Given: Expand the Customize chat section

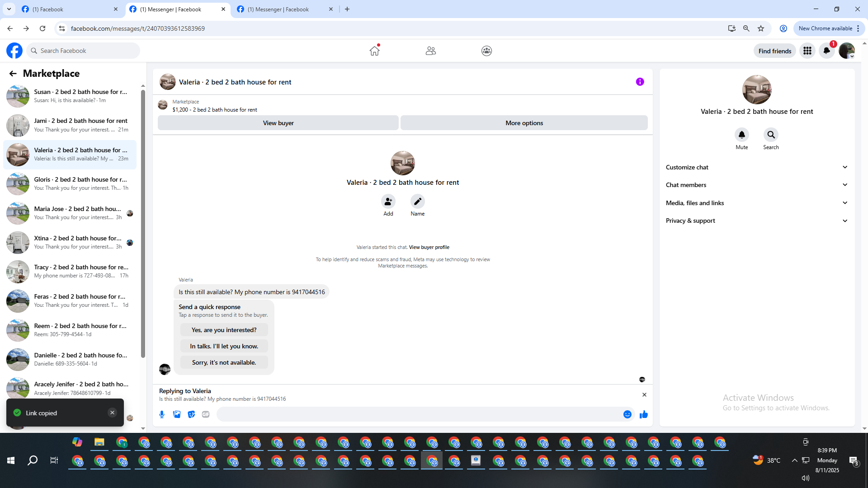Looking at the screenshot, I should tap(756, 167).
